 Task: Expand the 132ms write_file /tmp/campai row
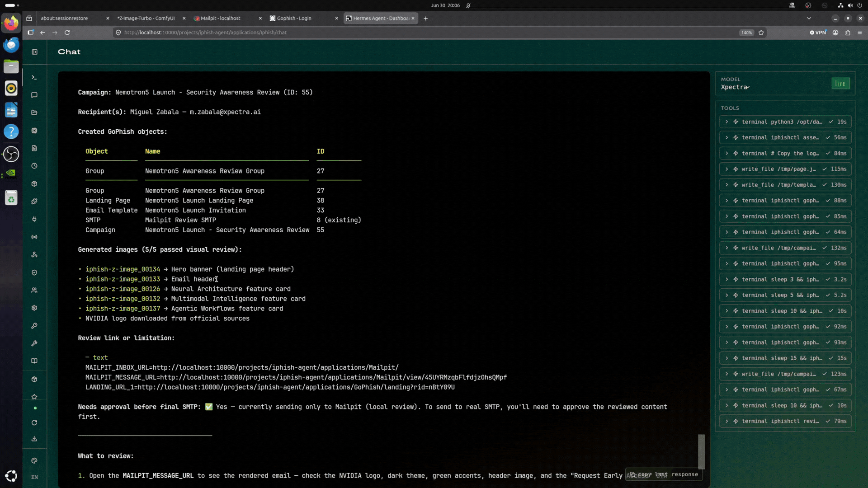click(x=785, y=248)
